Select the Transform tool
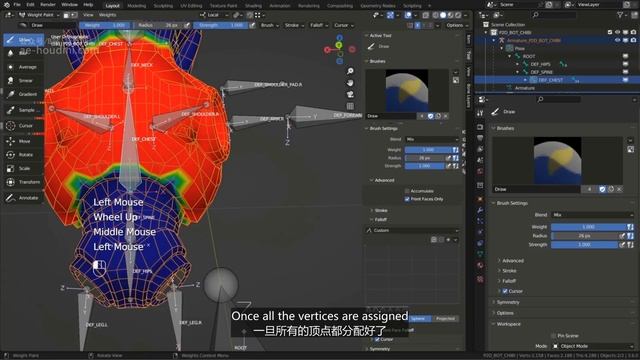 point(23,182)
